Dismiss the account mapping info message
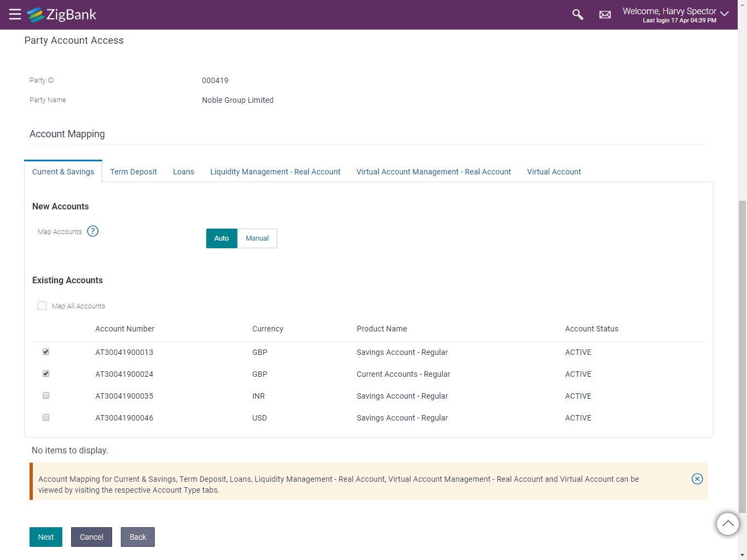747x560 pixels. pyautogui.click(x=697, y=479)
